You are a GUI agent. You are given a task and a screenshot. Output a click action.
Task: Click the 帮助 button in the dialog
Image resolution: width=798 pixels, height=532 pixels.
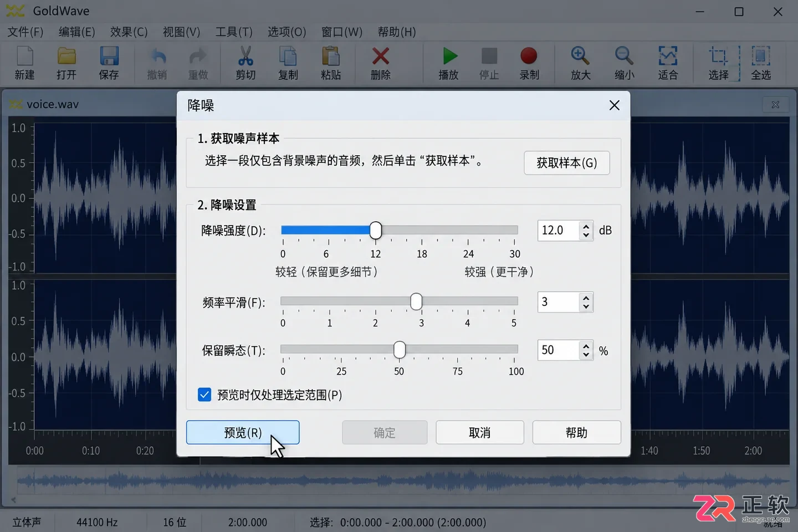pyautogui.click(x=576, y=432)
